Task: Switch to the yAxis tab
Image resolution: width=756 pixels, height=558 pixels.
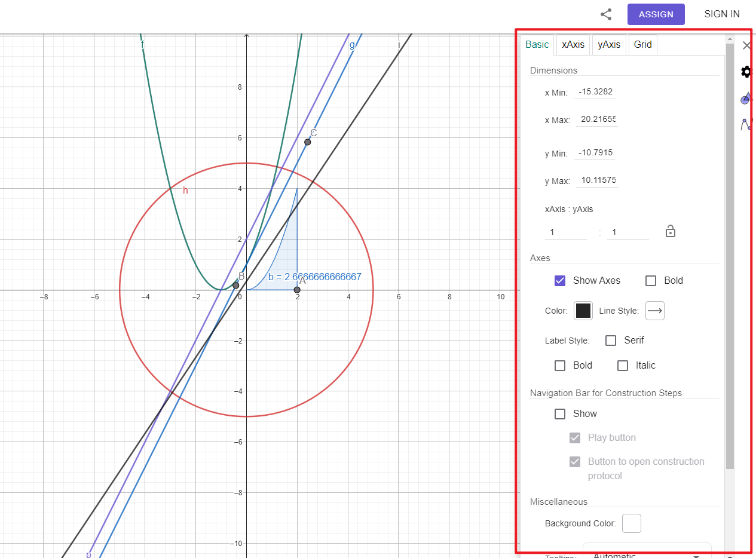Action: pyautogui.click(x=609, y=45)
